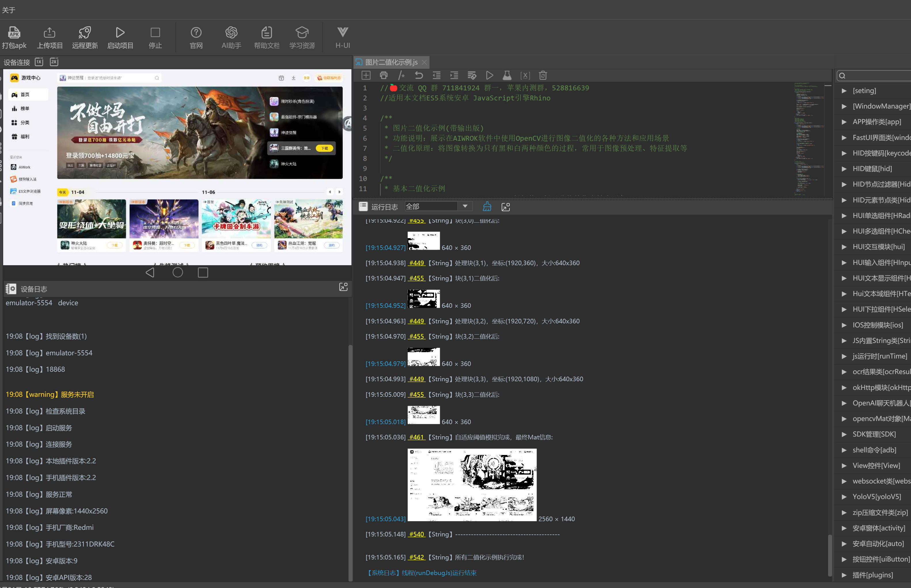The width and height of the screenshot is (911, 588).
Task: Open 远程更新 rocket icon
Action: [x=85, y=33]
